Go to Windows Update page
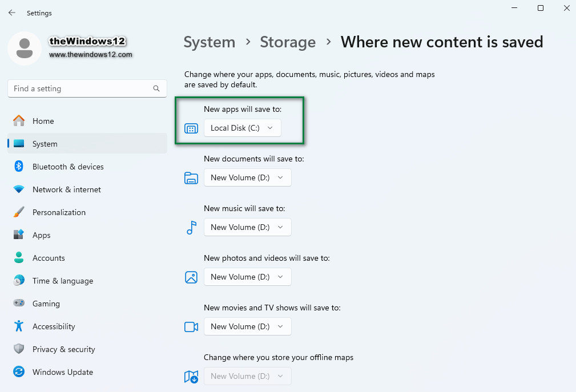The image size is (576, 392). (x=87, y=372)
